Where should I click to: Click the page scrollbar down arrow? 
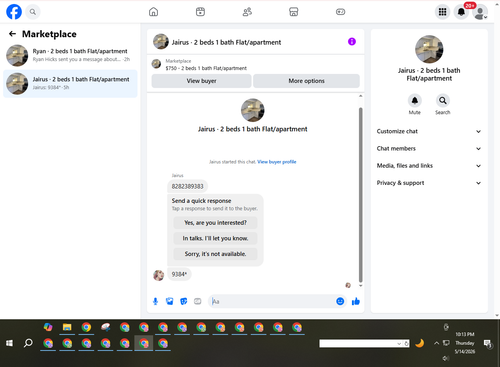(x=497, y=315)
